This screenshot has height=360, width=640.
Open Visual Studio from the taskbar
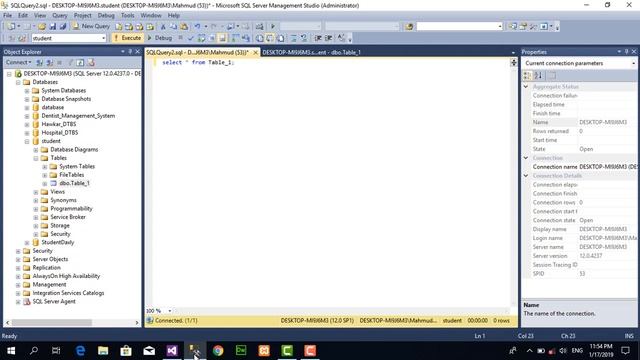(172, 351)
